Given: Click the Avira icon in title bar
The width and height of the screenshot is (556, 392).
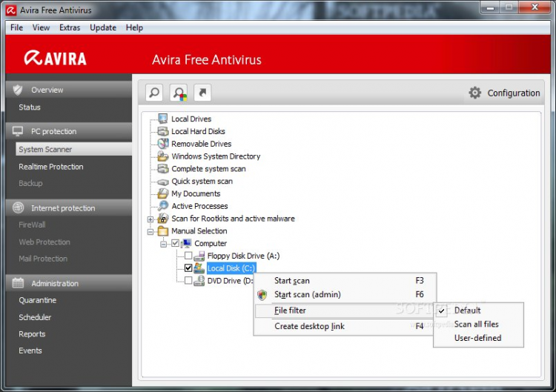Looking at the screenshot, I should pos(11,10).
